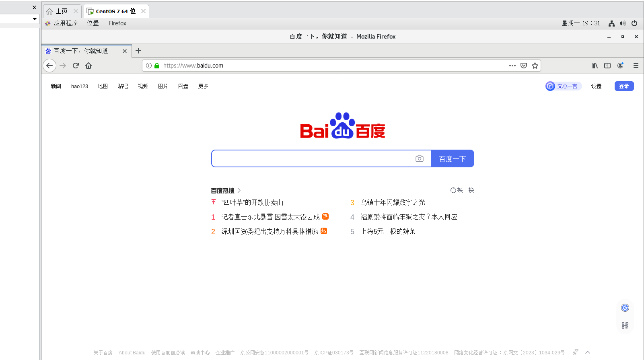Click the back-to-top chevron in footer

click(x=588, y=352)
